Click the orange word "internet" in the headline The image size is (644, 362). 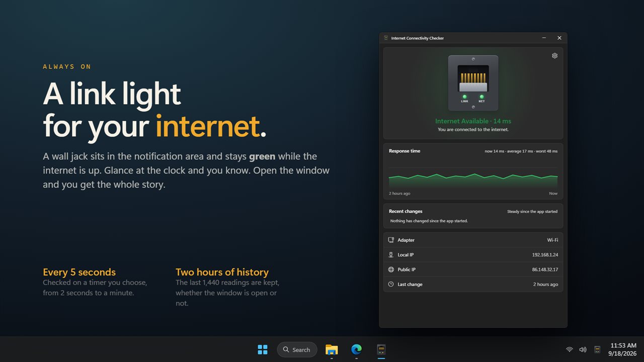point(207,126)
